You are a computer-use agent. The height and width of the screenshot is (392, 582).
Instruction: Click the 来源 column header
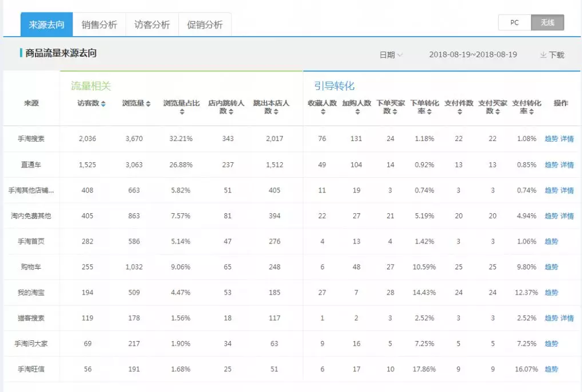click(31, 104)
